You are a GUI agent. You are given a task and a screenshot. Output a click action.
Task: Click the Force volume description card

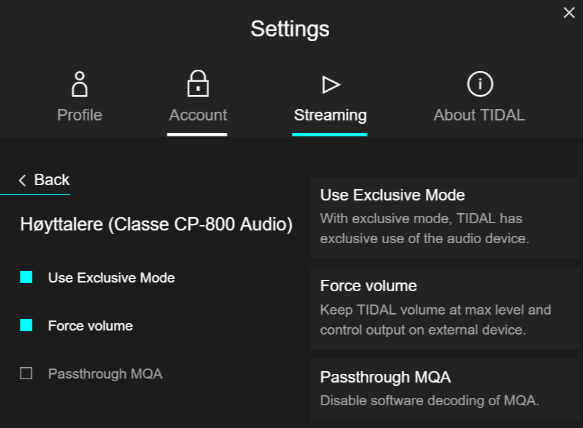tap(445, 308)
